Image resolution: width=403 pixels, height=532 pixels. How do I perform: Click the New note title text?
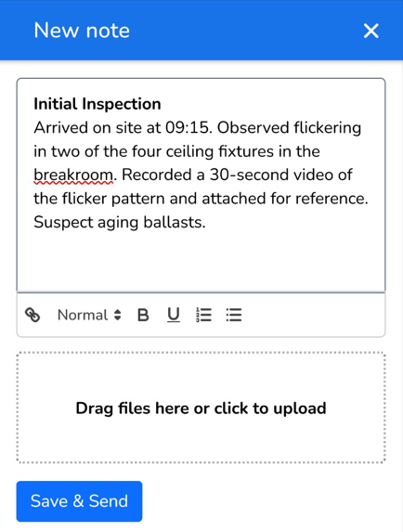(82, 31)
